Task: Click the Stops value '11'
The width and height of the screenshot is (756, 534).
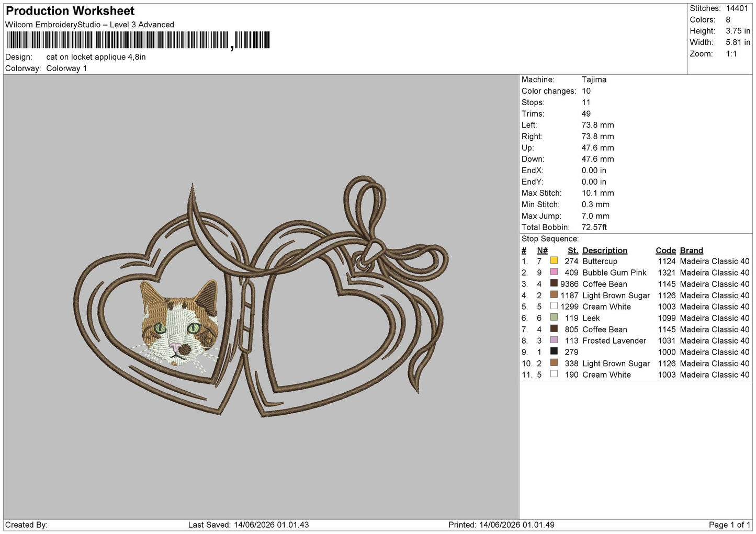Action: pos(586,103)
